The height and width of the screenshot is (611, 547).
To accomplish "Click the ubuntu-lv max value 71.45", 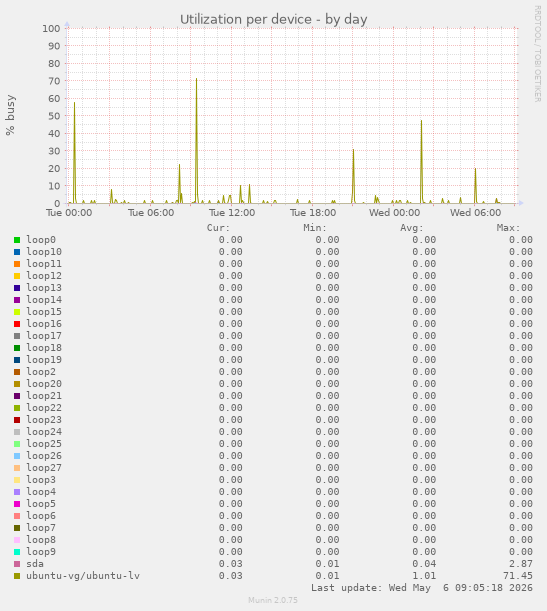I will [x=518, y=576].
